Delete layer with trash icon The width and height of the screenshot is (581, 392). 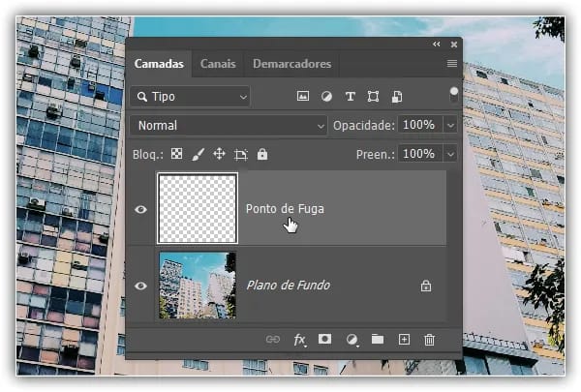[429, 340]
